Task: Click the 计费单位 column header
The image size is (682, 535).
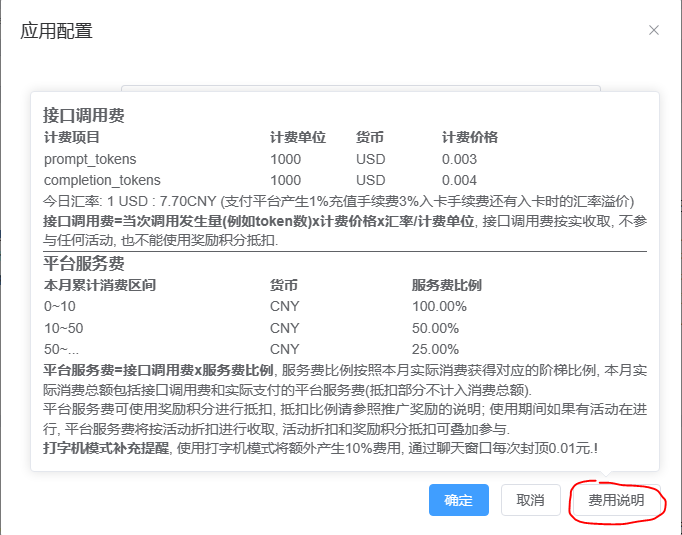Action: pyautogui.click(x=298, y=138)
